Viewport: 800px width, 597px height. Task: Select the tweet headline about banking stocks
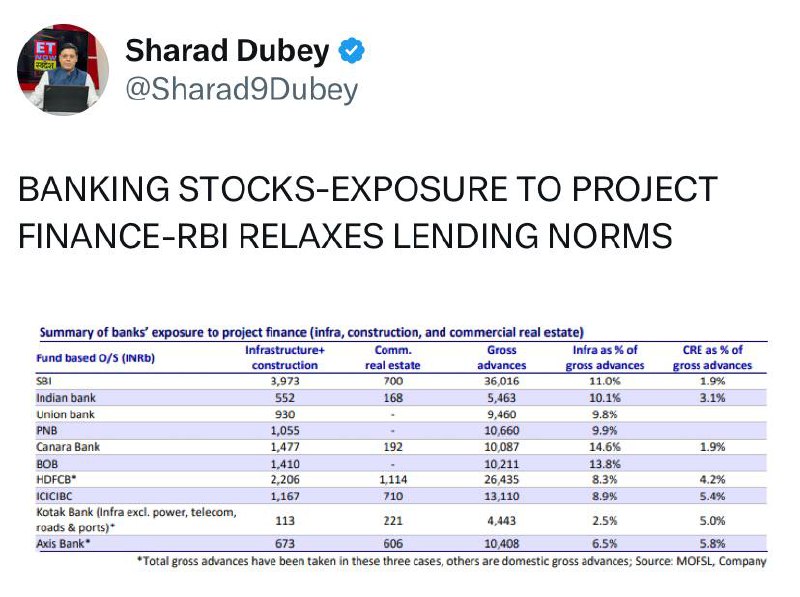pyautogui.click(x=368, y=212)
